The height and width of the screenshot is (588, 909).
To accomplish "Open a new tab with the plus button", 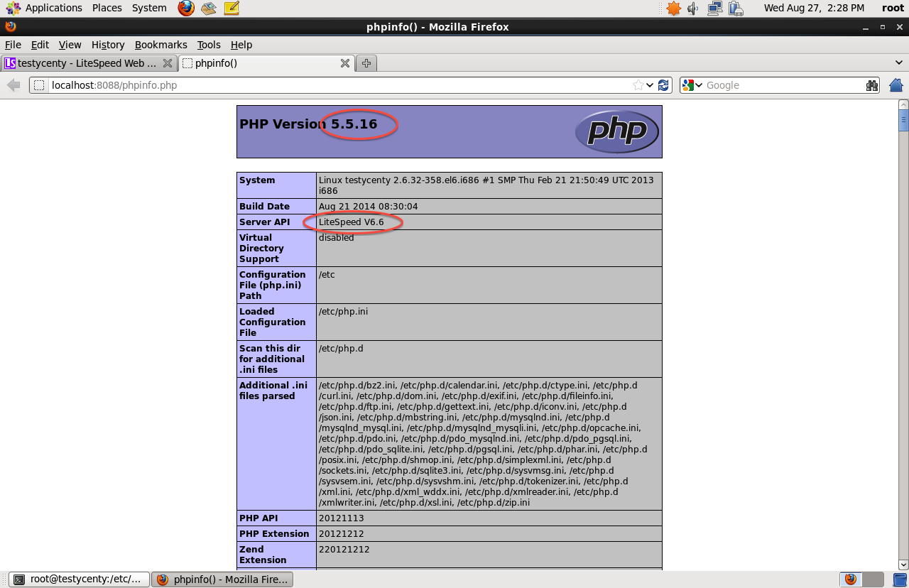I will coord(366,63).
